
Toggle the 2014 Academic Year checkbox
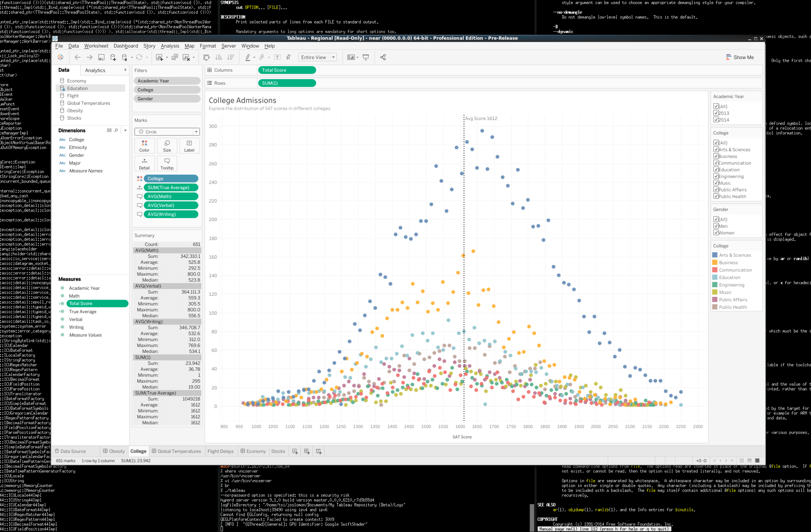(716, 119)
